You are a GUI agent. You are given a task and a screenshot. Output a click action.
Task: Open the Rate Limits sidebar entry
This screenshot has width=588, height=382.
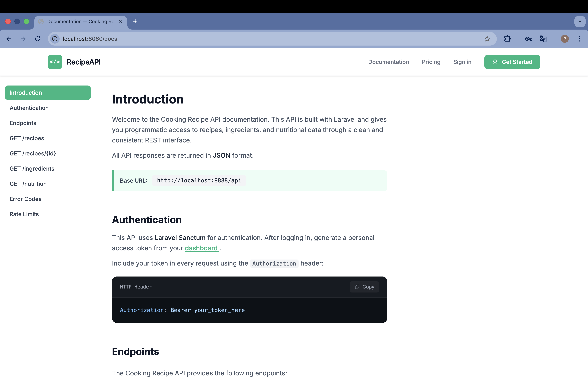coord(24,214)
